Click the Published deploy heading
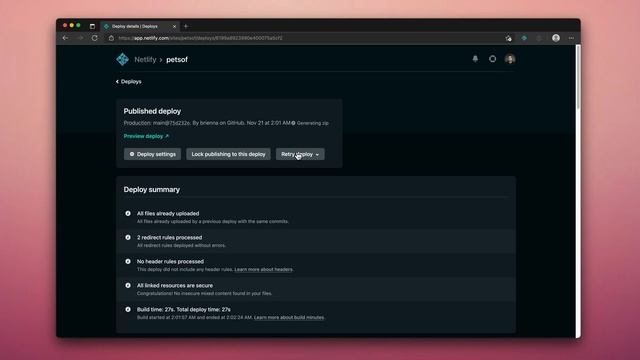 click(x=152, y=111)
